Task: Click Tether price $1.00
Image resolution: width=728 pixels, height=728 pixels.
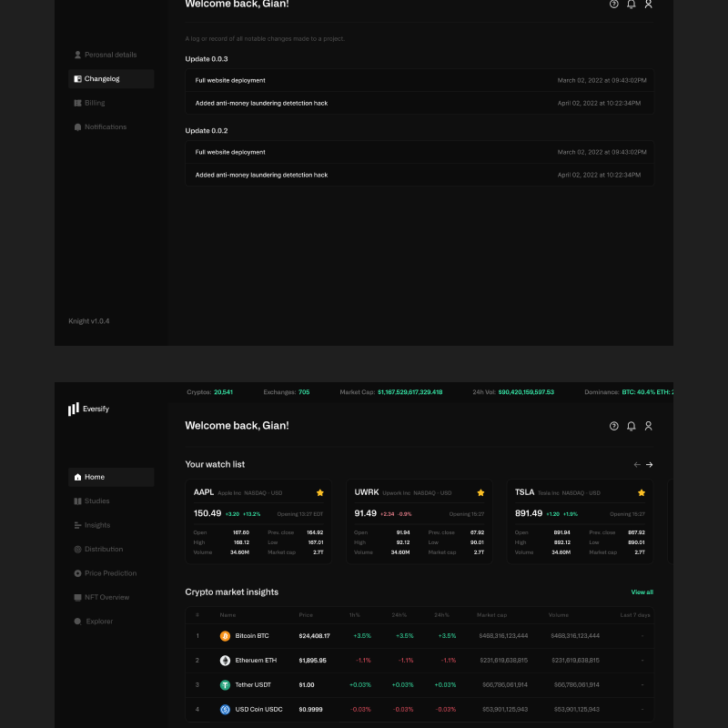Action: (307, 685)
